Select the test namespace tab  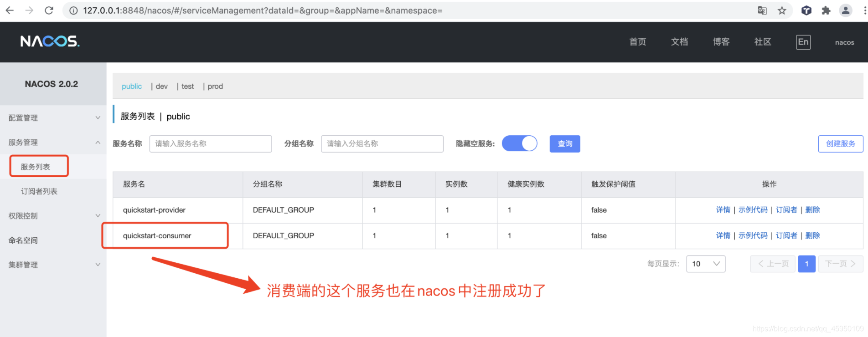point(188,86)
